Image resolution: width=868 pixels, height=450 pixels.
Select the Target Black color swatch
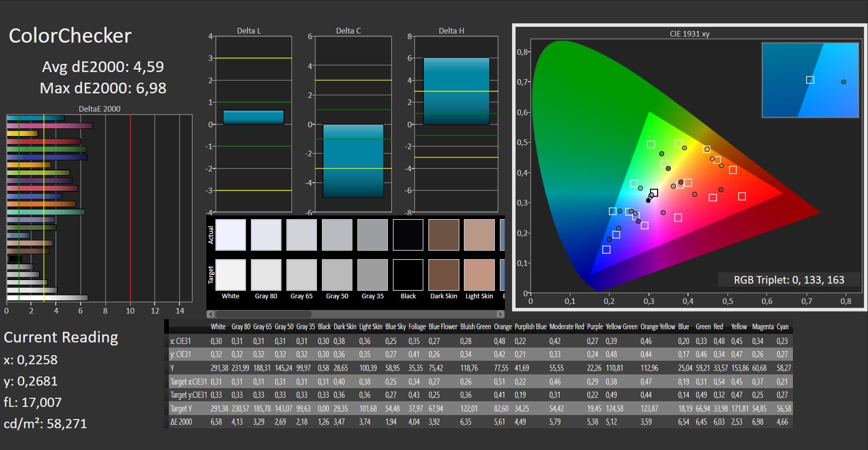pos(408,275)
